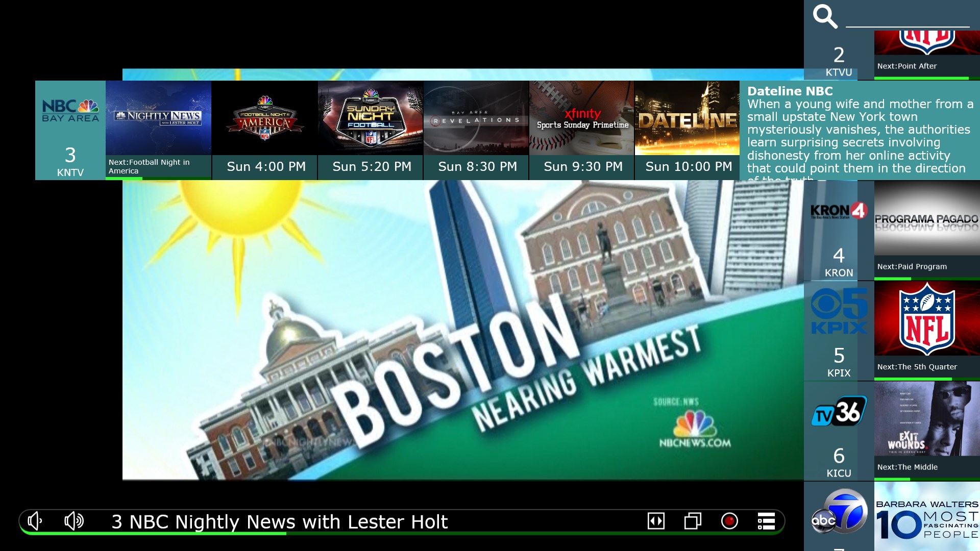
Task: Start recording with the red record icon
Action: click(729, 521)
